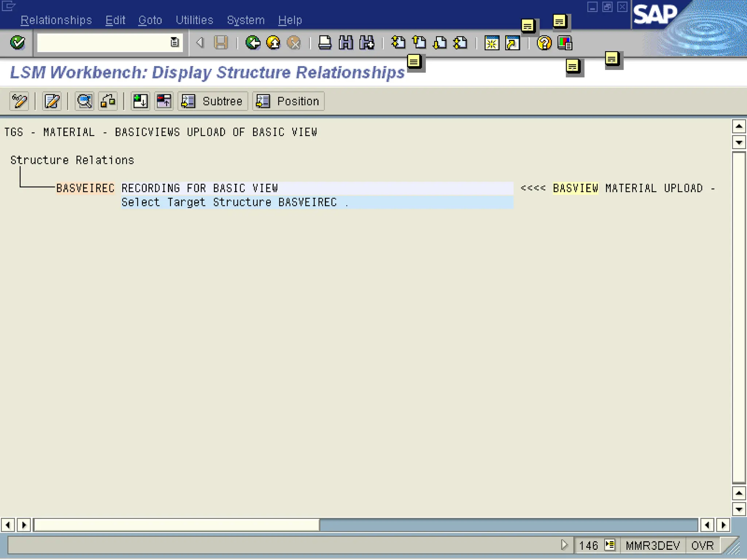747x560 pixels.
Task: Select BASVEIREC structure node
Action: click(x=85, y=188)
